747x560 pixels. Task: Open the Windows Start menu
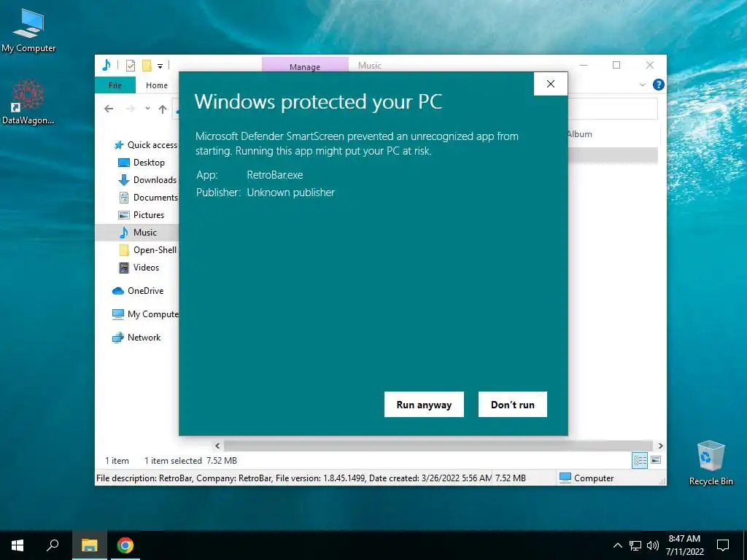(18, 545)
